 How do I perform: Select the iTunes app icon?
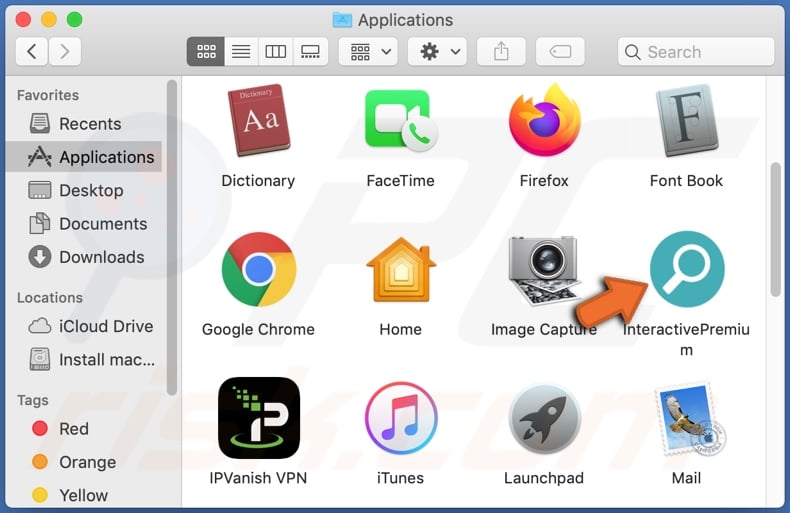point(401,418)
